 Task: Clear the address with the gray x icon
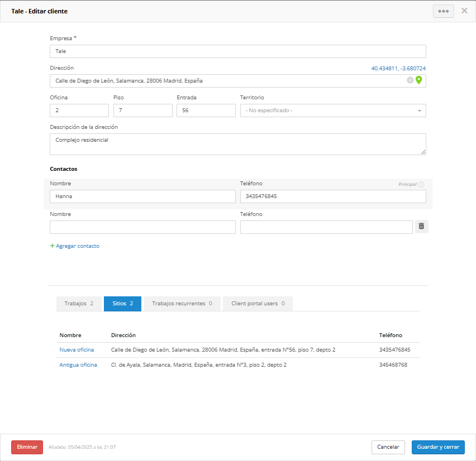point(410,80)
